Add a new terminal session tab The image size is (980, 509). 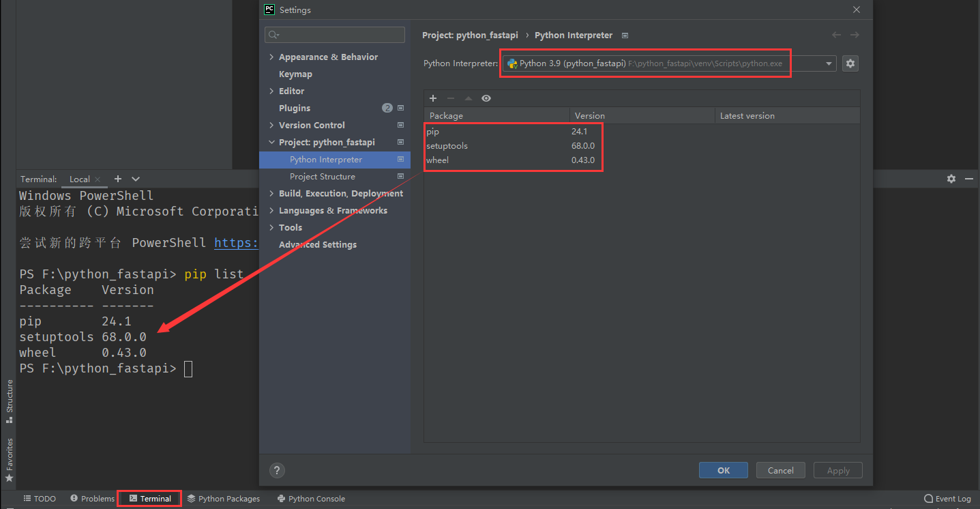coord(118,179)
